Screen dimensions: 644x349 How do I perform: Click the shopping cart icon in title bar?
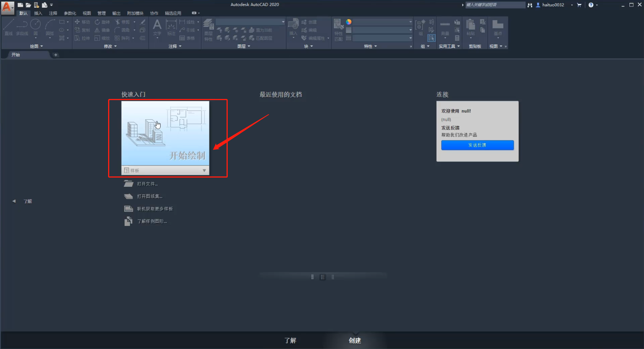[x=579, y=5]
